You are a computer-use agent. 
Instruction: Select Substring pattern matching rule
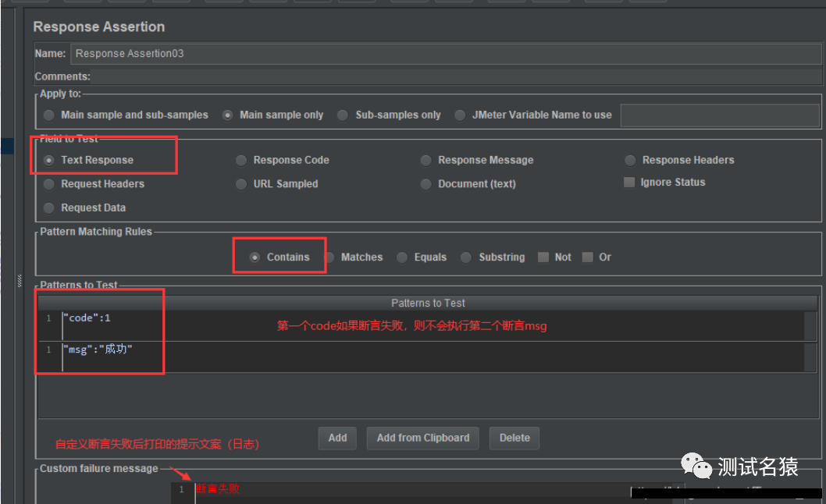493,257
